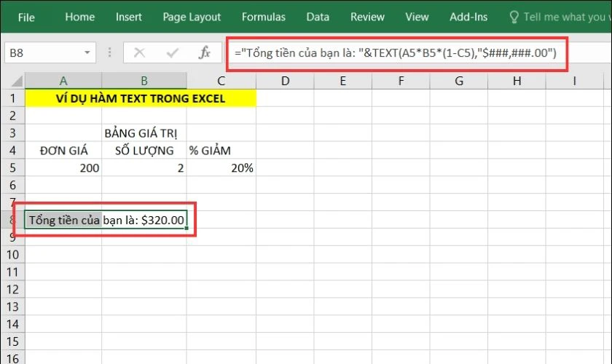Click the fill handle of cell B8
Screen dimensions: 612x364
pos(187,229)
